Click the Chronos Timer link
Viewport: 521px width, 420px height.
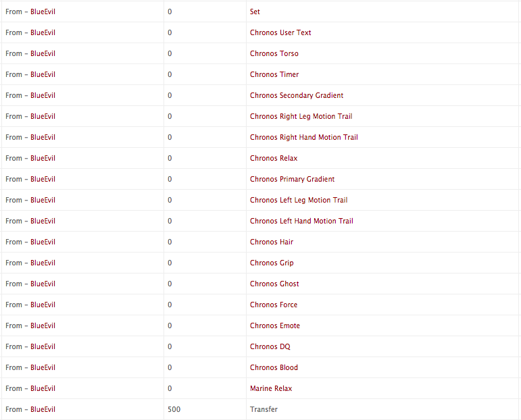coord(274,74)
